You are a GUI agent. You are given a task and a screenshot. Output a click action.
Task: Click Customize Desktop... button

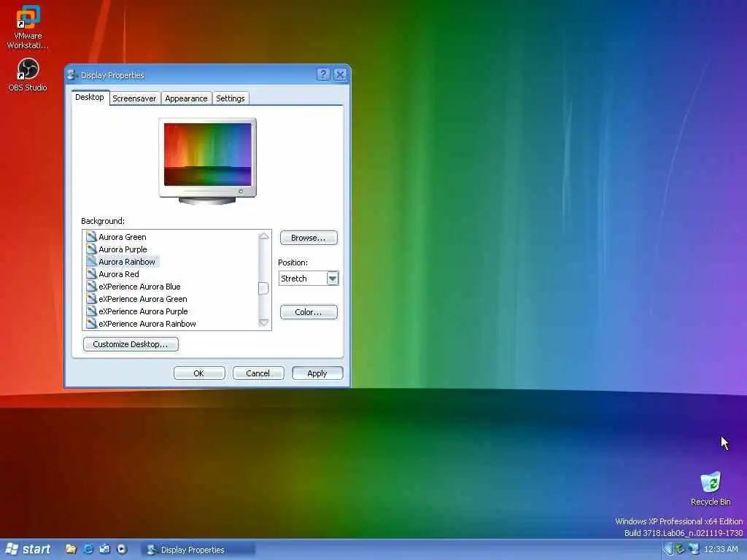pyautogui.click(x=131, y=344)
